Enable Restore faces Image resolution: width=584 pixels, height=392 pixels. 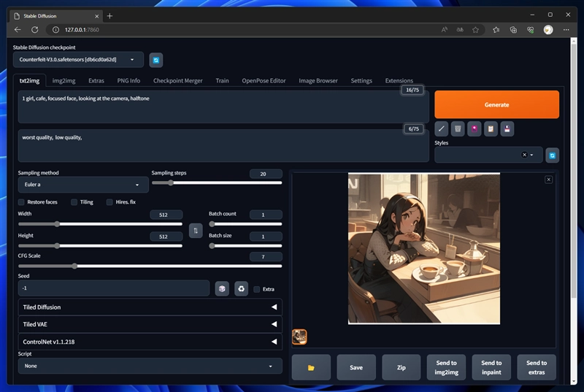[21, 202]
